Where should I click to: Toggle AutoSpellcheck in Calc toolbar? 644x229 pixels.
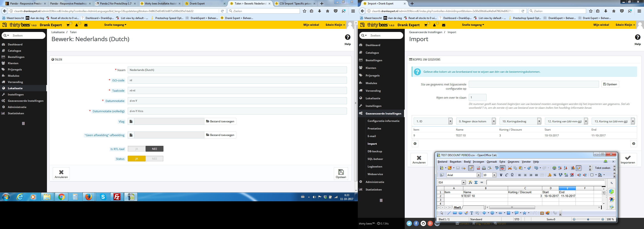tap(502, 168)
